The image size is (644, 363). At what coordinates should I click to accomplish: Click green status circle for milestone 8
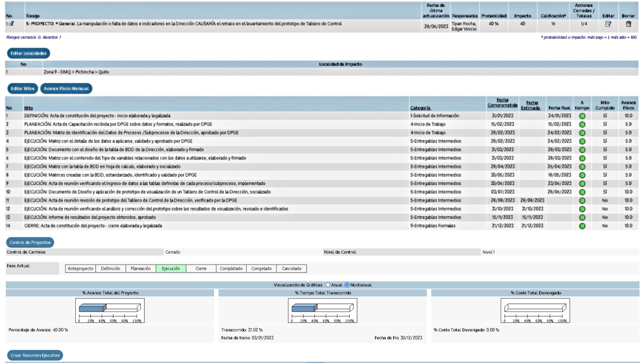pyautogui.click(x=582, y=175)
